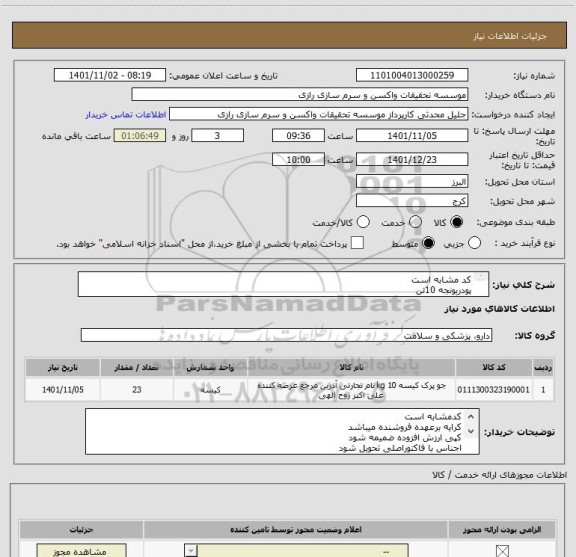Click the شهر محل تحویل field کرج
576x557 pixels.
(412, 201)
